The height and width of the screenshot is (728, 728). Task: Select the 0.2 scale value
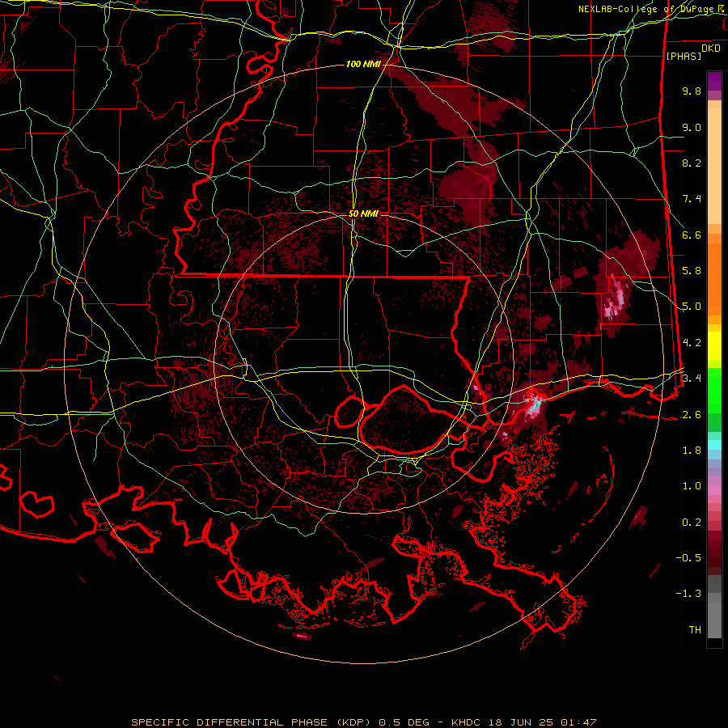692,523
